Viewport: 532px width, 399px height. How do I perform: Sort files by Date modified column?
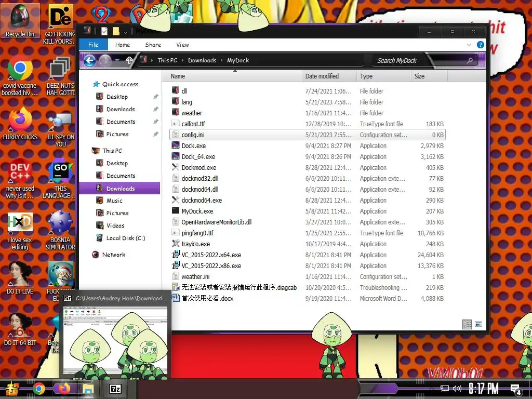[329, 76]
